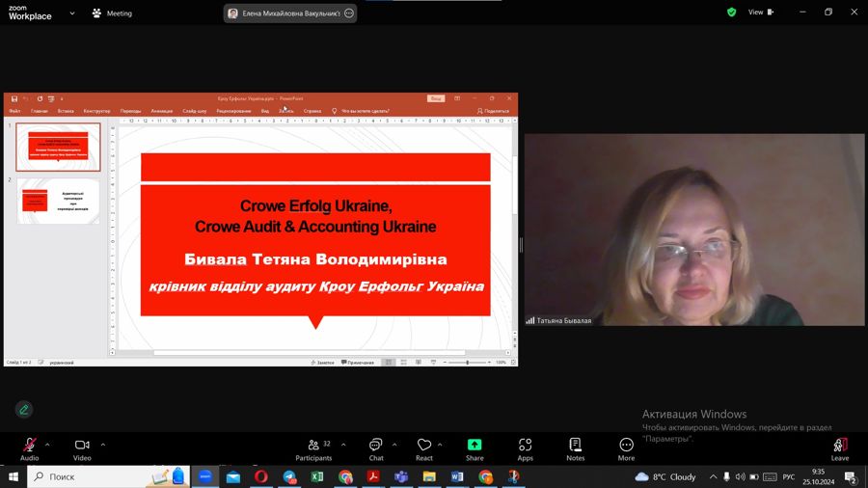Click Поделиться share button in PowerPoint
The image size is (868, 488).
[x=493, y=111]
